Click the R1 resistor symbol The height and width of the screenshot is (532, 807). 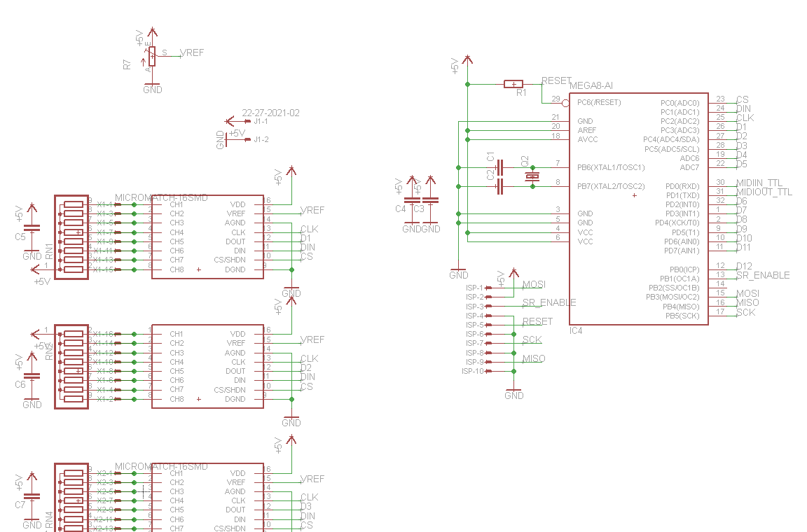coord(513,84)
